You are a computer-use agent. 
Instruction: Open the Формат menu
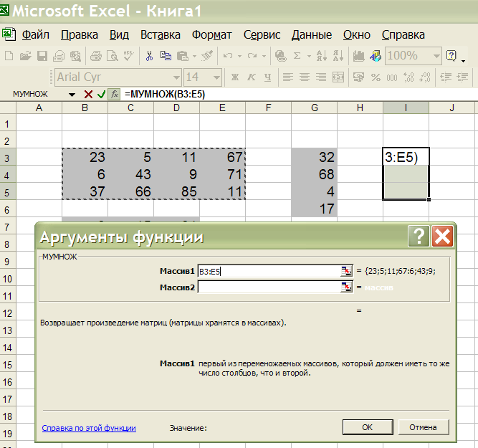pyautogui.click(x=212, y=35)
